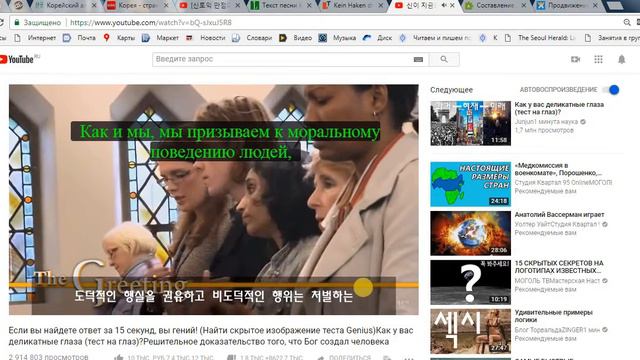
Task: Click the main video player to pause
Action: click(x=213, y=199)
